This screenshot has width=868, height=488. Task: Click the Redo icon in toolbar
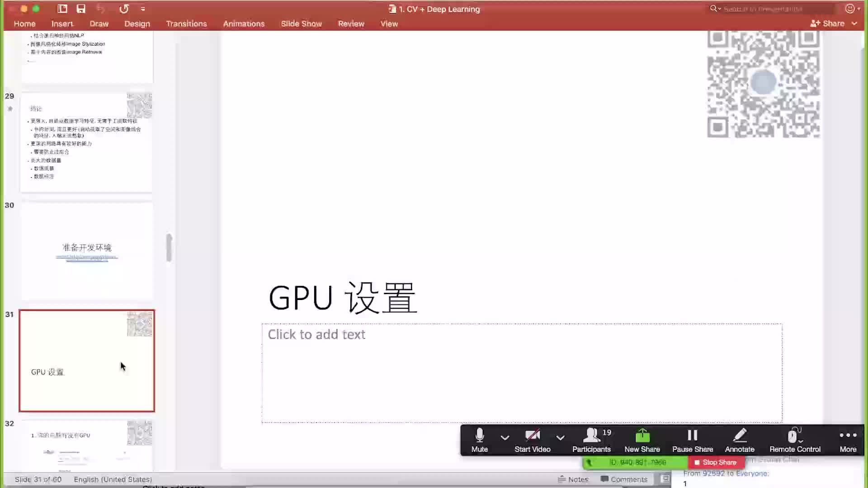tap(123, 8)
